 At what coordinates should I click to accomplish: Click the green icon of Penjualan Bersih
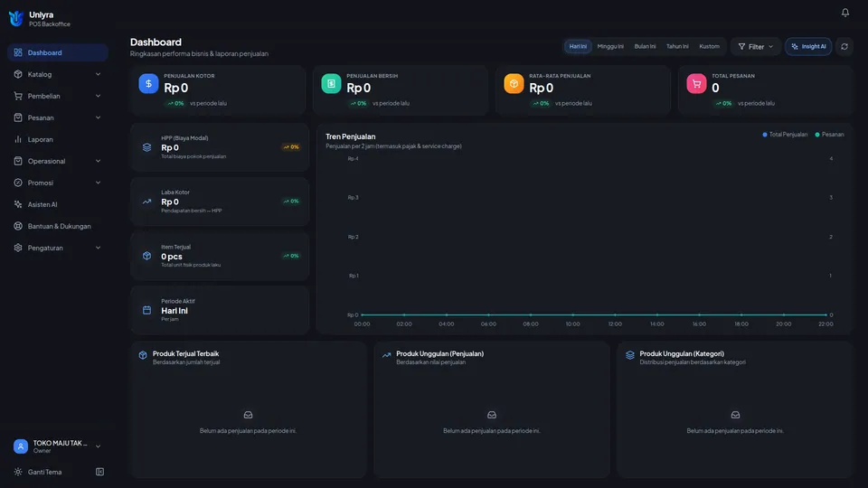tap(331, 83)
